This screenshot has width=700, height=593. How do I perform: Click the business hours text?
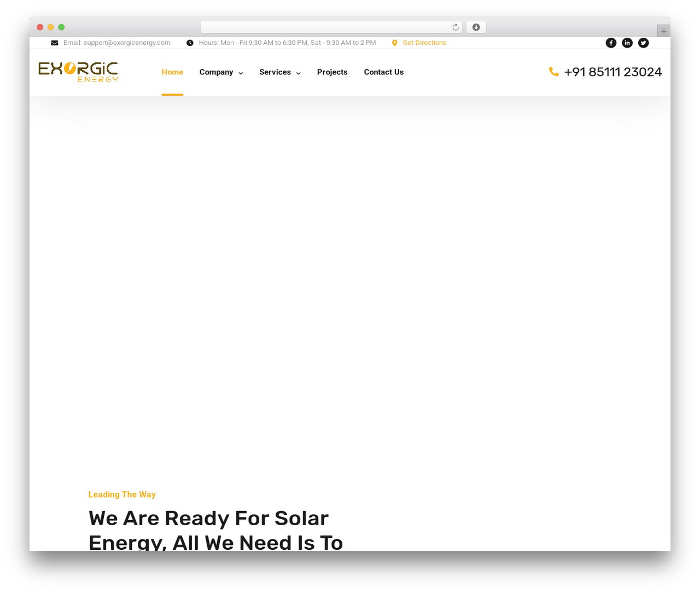point(287,43)
